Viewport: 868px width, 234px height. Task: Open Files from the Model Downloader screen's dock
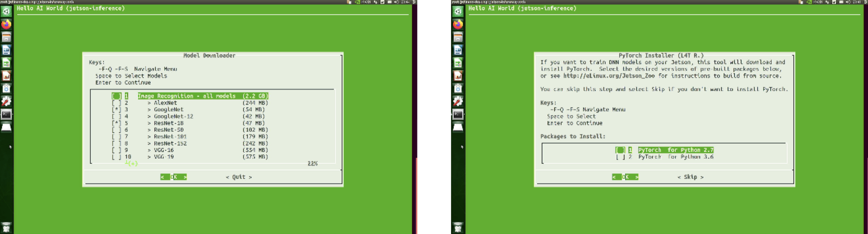(x=6, y=37)
